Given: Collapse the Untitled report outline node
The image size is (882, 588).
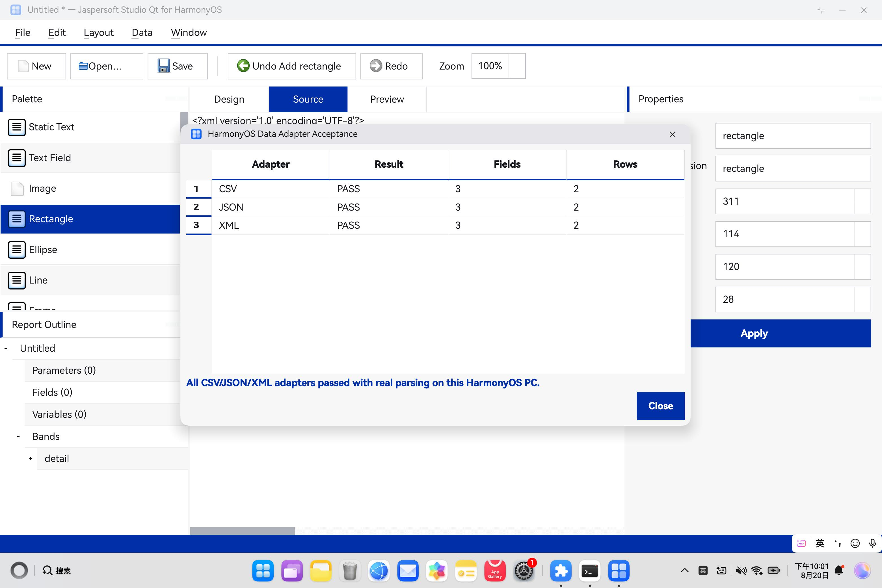Looking at the screenshot, I should pyautogui.click(x=6, y=348).
